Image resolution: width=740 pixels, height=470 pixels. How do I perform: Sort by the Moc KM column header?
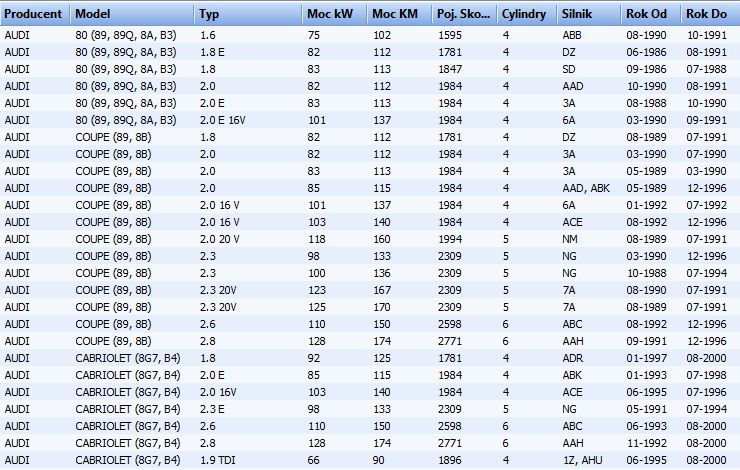(399, 14)
